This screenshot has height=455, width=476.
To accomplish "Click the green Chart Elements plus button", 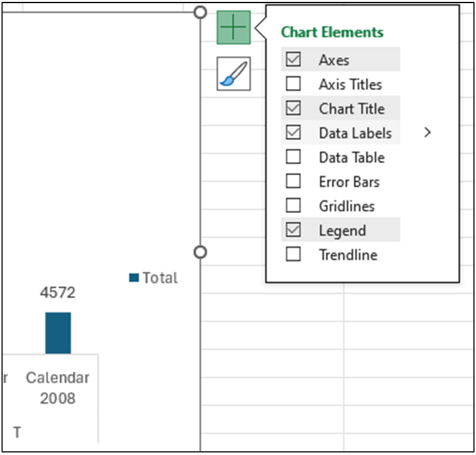I will tap(234, 27).
